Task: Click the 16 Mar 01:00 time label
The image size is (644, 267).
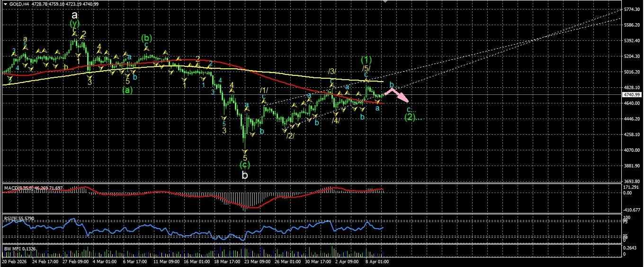Action: [x=197, y=261]
